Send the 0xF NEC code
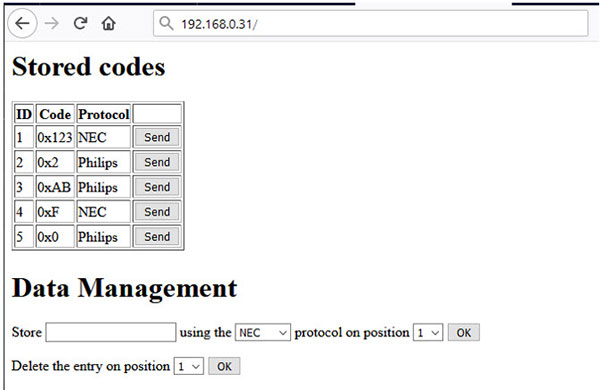The image size is (600, 390). click(157, 212)
